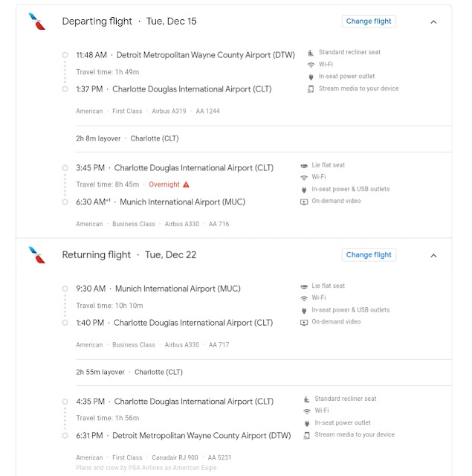Screen dimensions: 472x476
Task: Click the lie flat seat icon for flight AA 716
Action: [304, 166]
